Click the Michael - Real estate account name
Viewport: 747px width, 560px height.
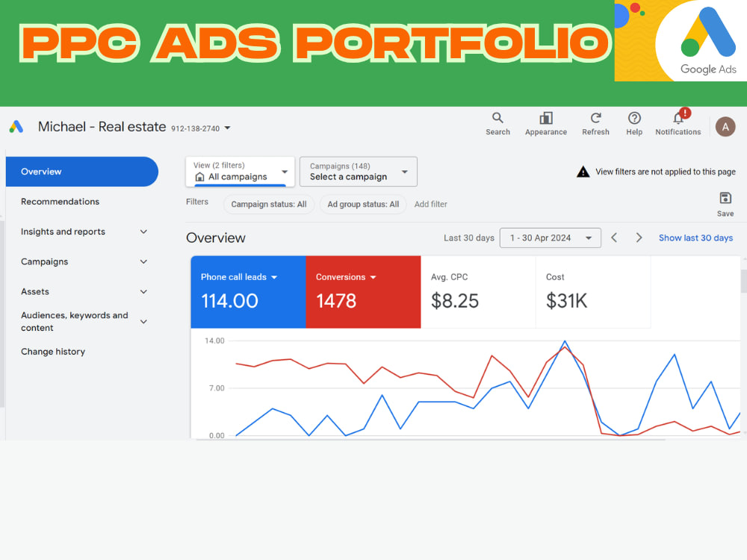pyautogui.click(x=102, y=127)
